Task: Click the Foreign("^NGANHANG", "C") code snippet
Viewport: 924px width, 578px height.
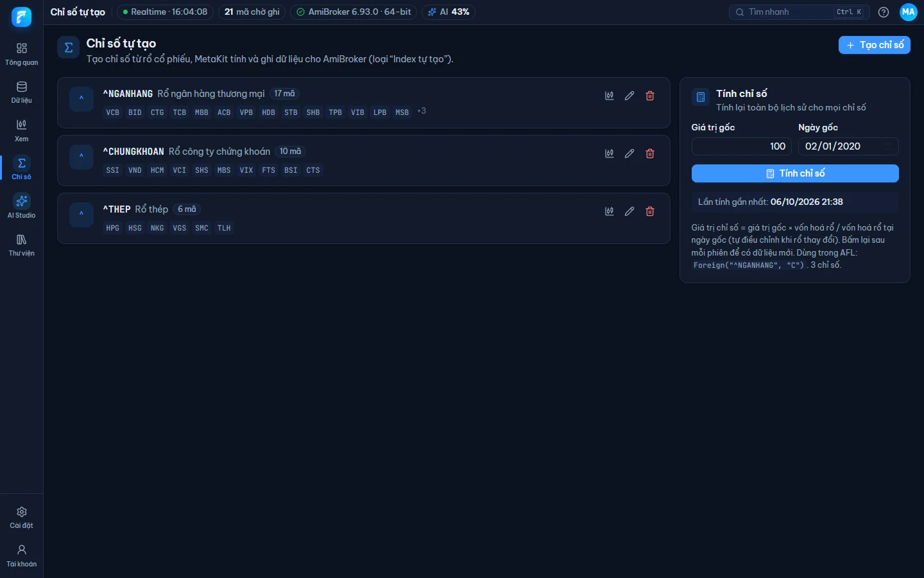Action: pos(749,265)
